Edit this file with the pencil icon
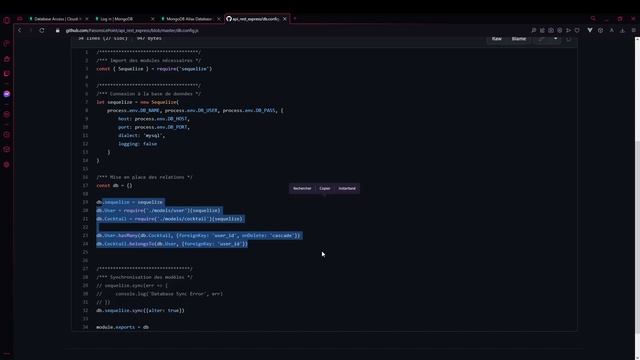The image size is (640, 360). [541, 39]
